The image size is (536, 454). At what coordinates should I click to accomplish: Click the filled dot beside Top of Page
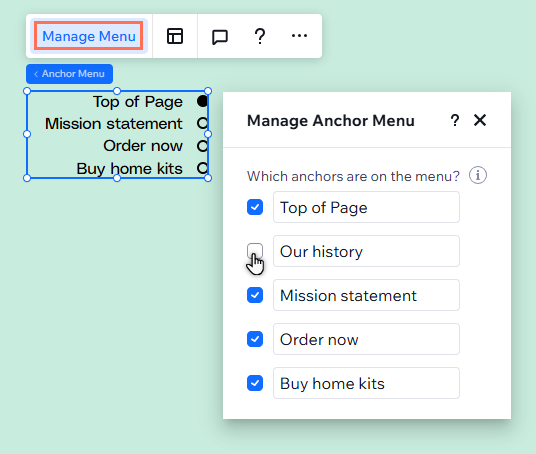point(202,101)
